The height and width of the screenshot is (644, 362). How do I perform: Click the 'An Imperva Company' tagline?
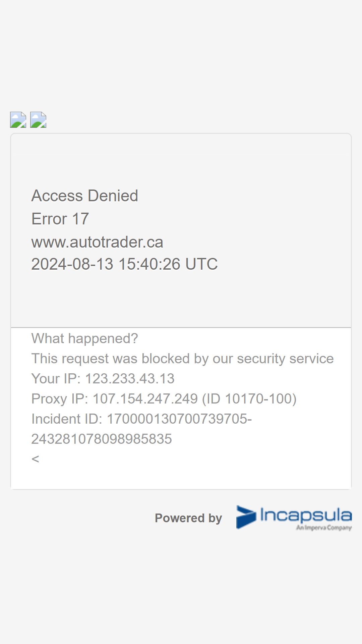[324, 528]
